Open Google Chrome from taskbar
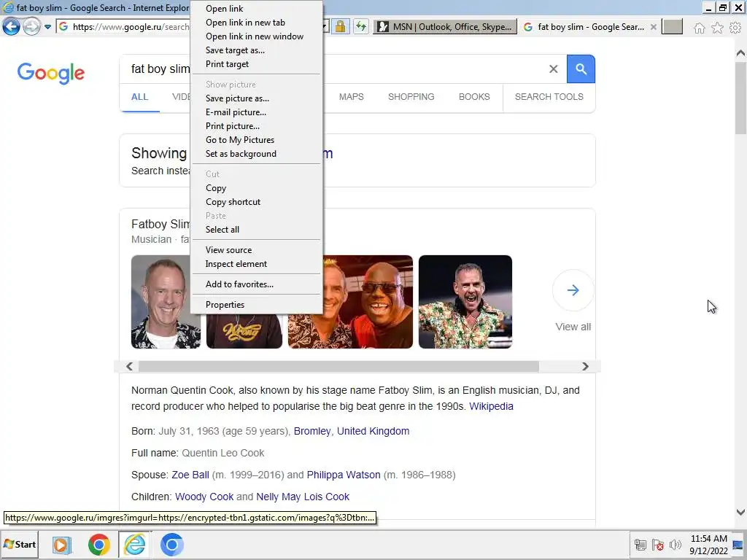 [98, 545]
